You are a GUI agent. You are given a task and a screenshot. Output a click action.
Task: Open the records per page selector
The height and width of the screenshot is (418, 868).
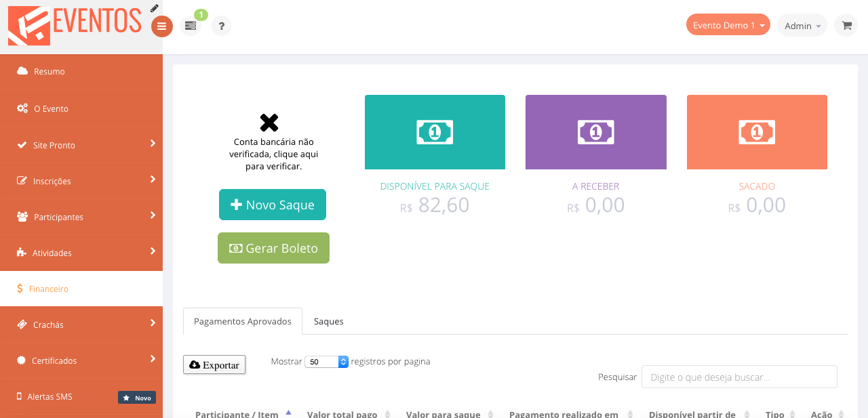(326, 362)
